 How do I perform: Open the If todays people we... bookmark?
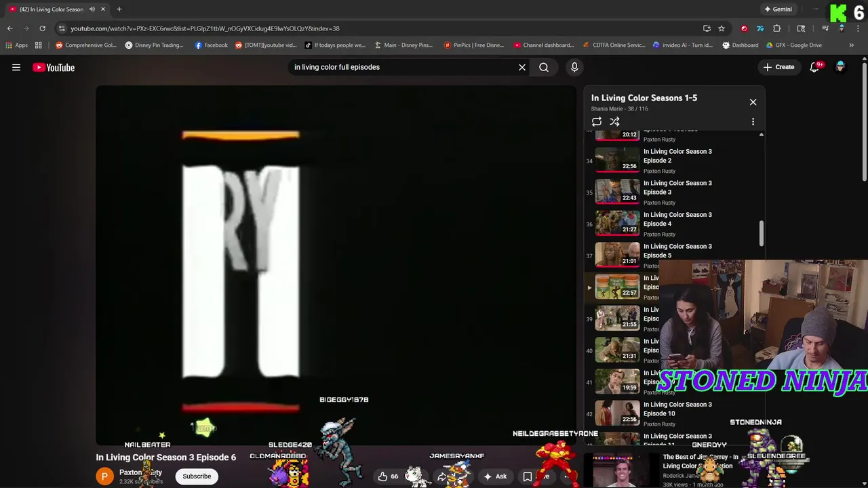tap(335, 45)
